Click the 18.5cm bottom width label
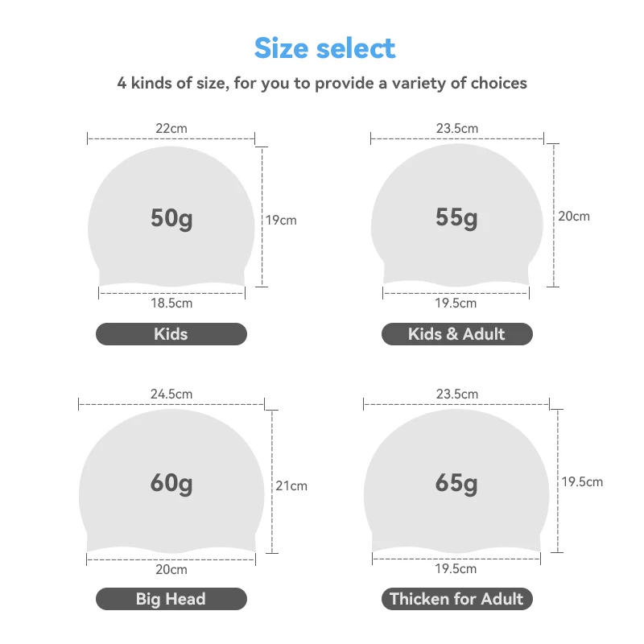 [171, 303]
